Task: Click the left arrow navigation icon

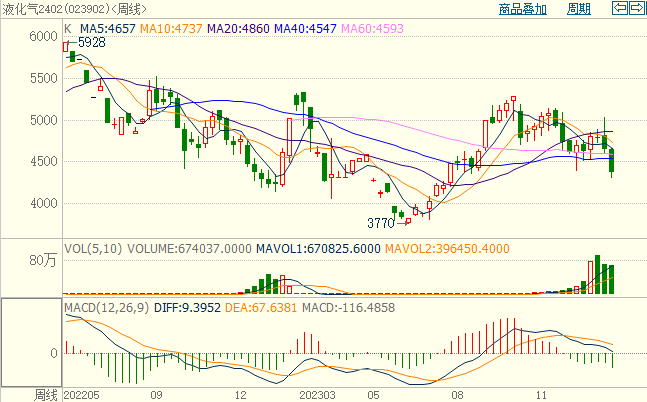Action: 619,9
